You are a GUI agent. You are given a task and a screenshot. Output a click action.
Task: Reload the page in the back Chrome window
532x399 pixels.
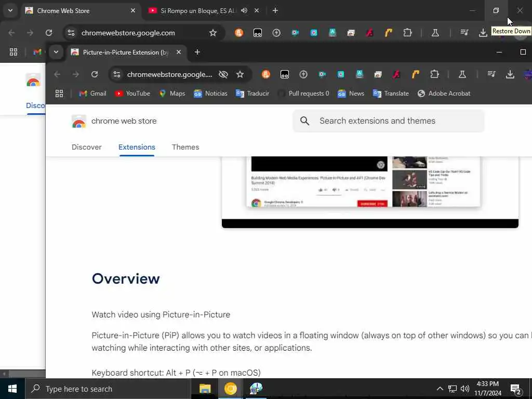[x=49, y=33]
